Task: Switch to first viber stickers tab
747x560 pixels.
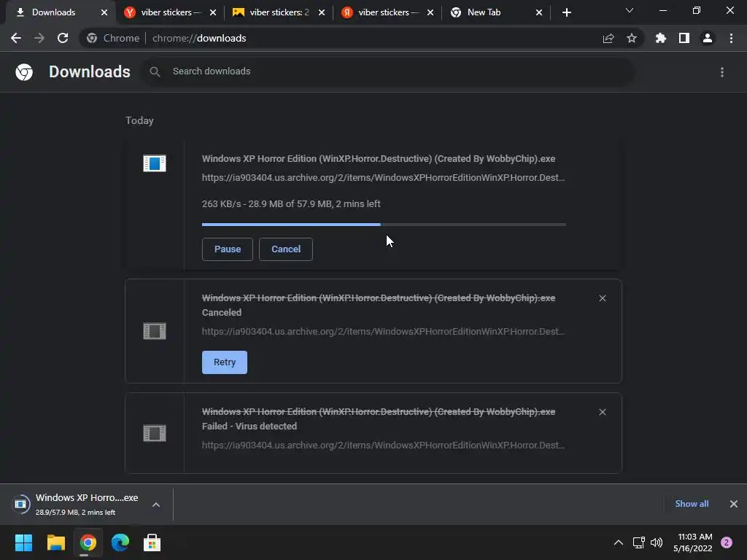Action: (169, 12)
